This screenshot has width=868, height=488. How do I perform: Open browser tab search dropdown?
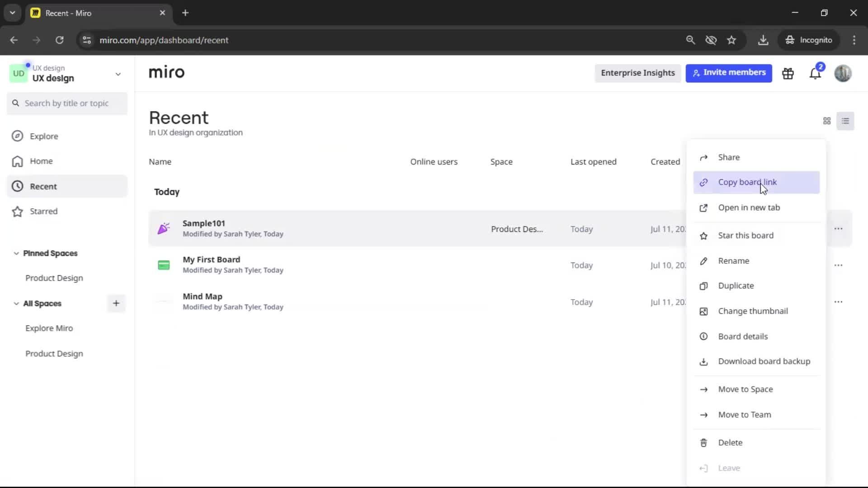coord(12,13)
